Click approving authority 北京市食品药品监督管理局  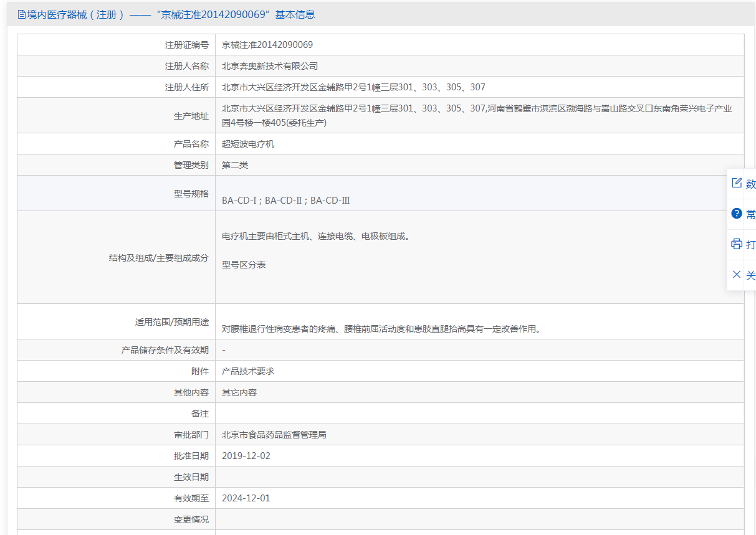274,435
